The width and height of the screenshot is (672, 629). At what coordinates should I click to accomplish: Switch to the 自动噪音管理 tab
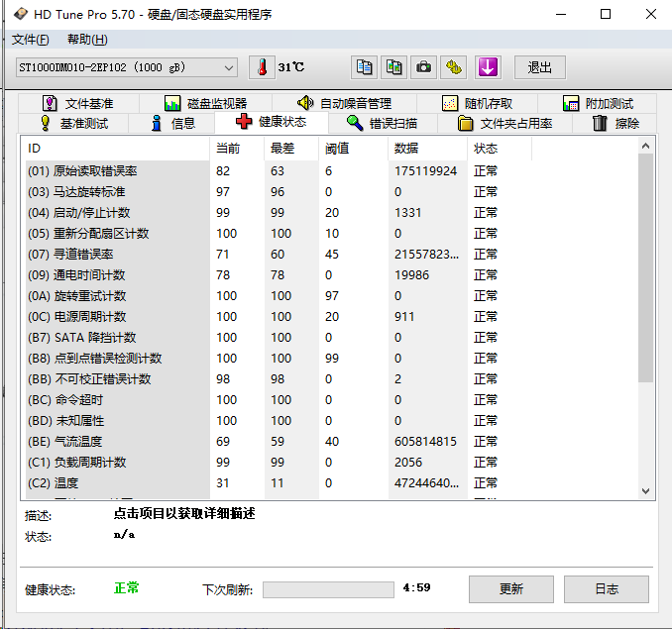pyautogui.click(x=344, y=103)
